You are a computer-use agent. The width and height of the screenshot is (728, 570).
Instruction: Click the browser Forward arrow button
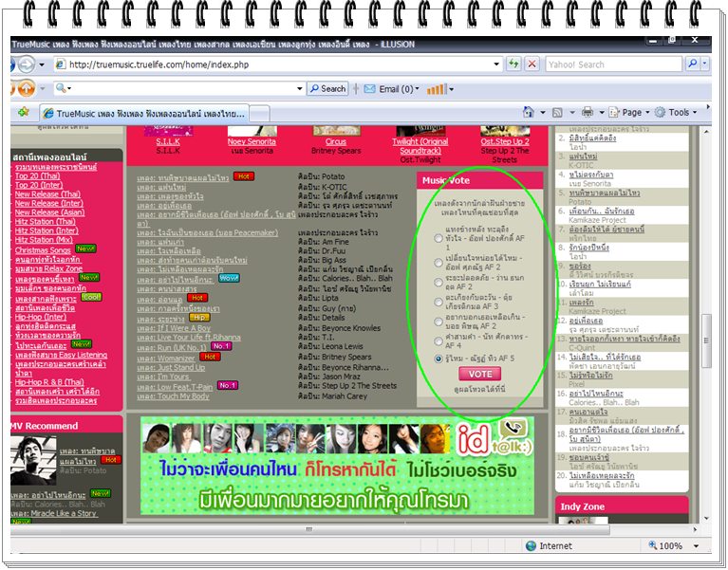pos(27,64)
